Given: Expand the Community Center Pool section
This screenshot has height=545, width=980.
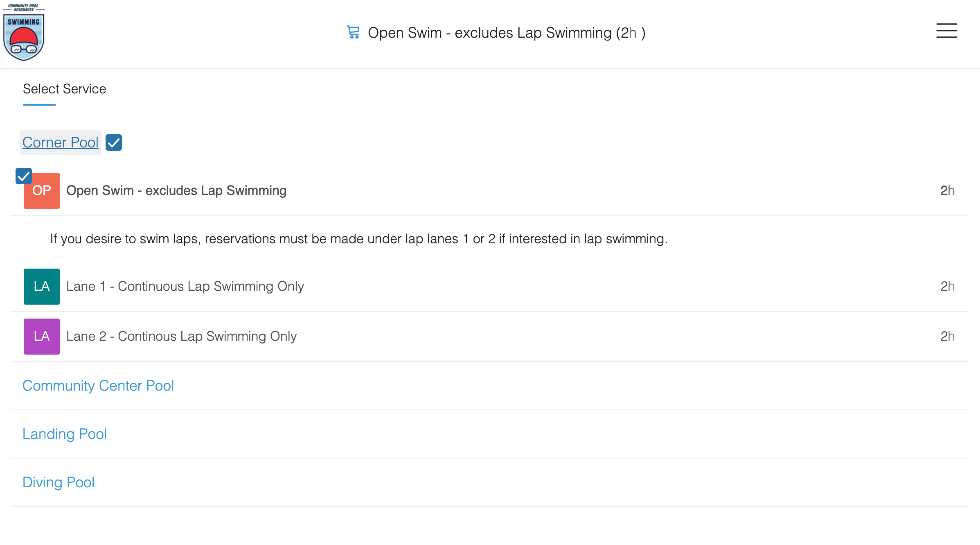Looking at the screenshot, I should coord(98,386).
